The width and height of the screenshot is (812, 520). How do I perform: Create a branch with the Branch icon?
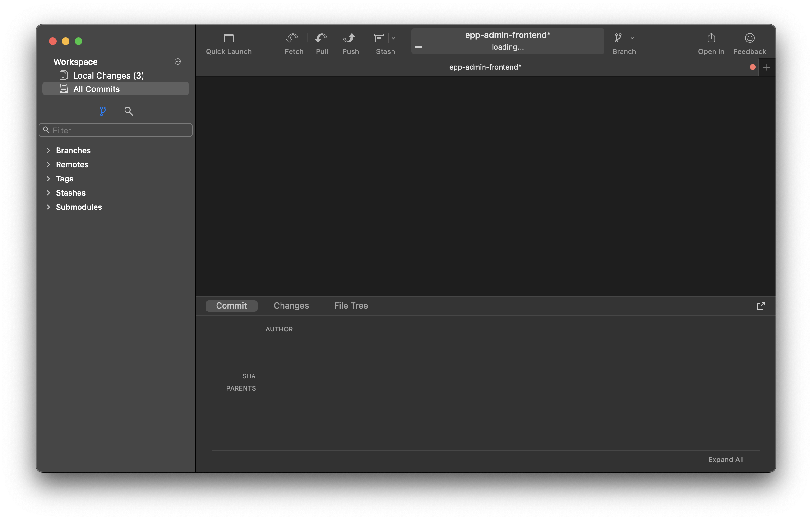[618, 38]
